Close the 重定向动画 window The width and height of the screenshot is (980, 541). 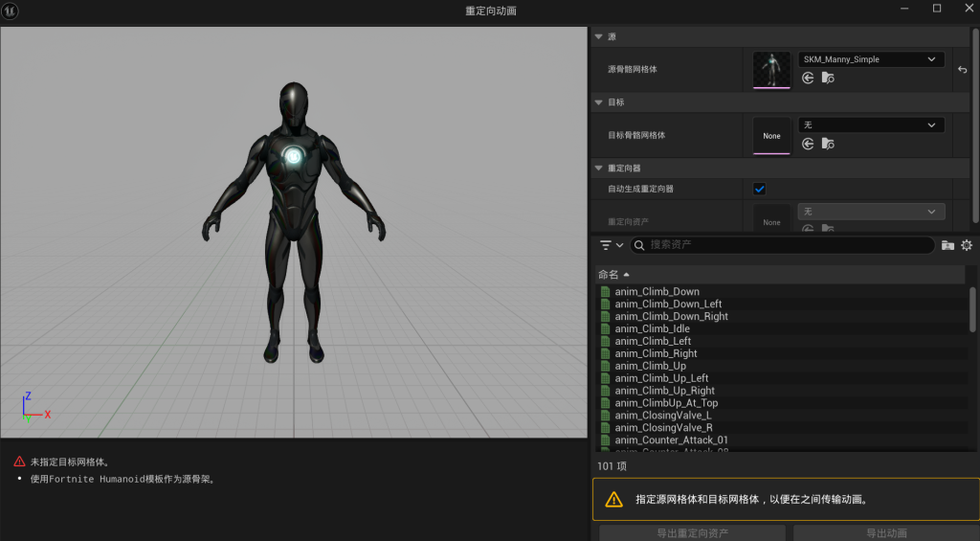(969, 9)
